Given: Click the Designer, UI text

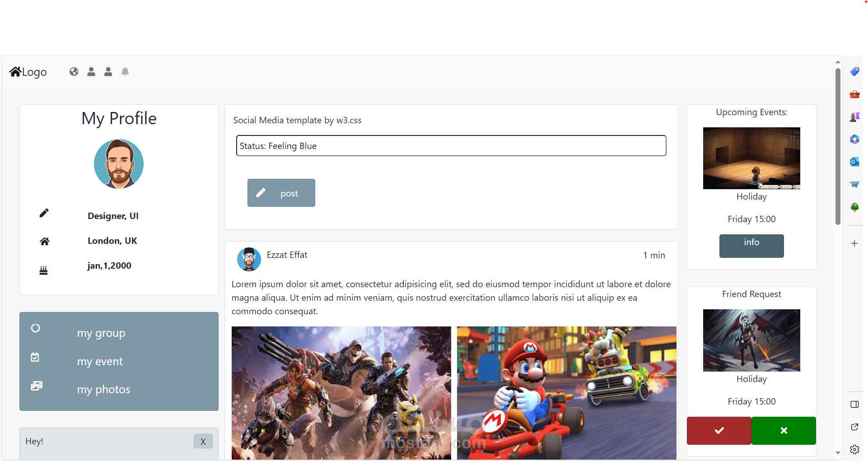Looking at the screenshot, I should point(113,216).
